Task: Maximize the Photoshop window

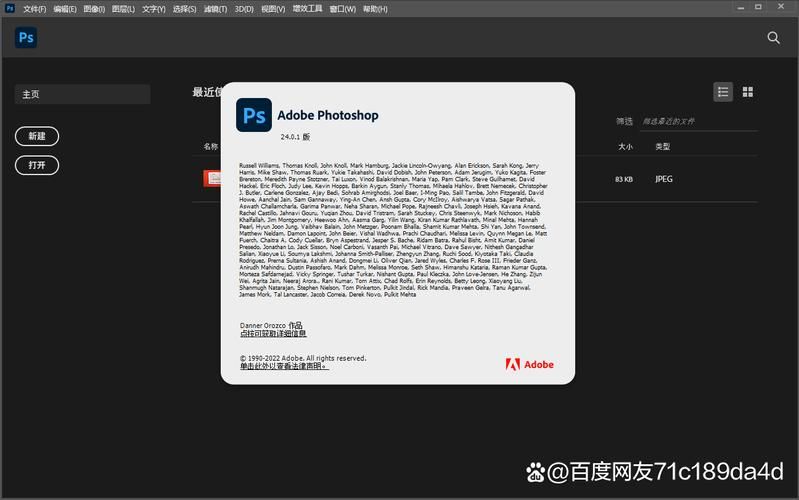Action: point(758,7)
